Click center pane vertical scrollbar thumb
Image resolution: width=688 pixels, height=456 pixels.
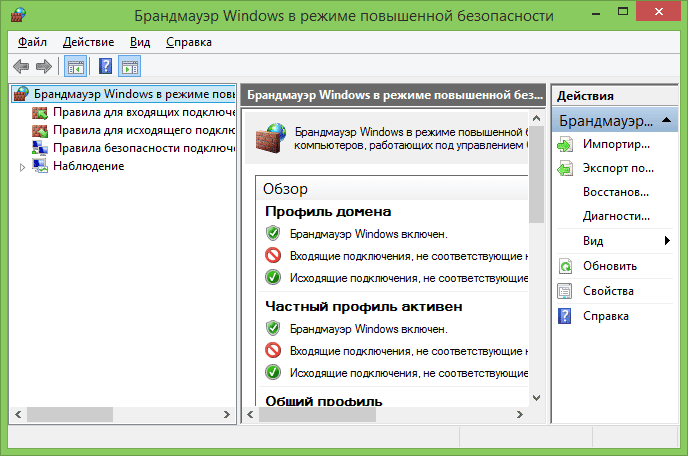536,174
